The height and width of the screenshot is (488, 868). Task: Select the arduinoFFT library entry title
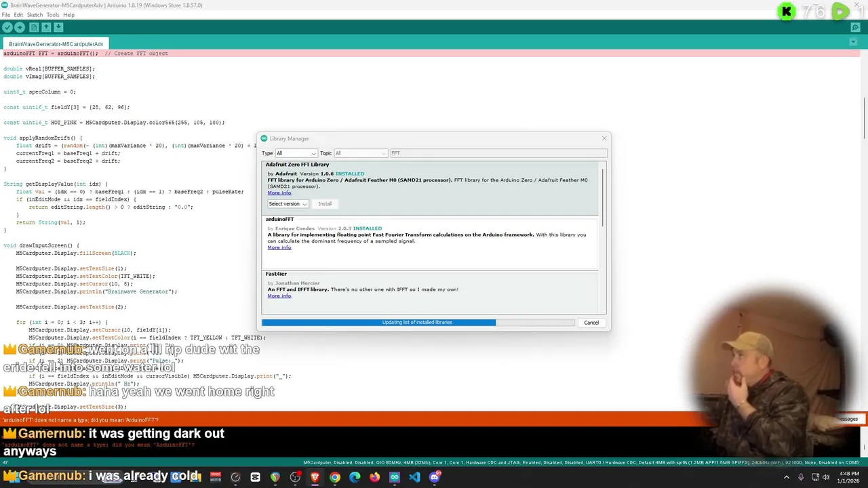coord(280,220)
